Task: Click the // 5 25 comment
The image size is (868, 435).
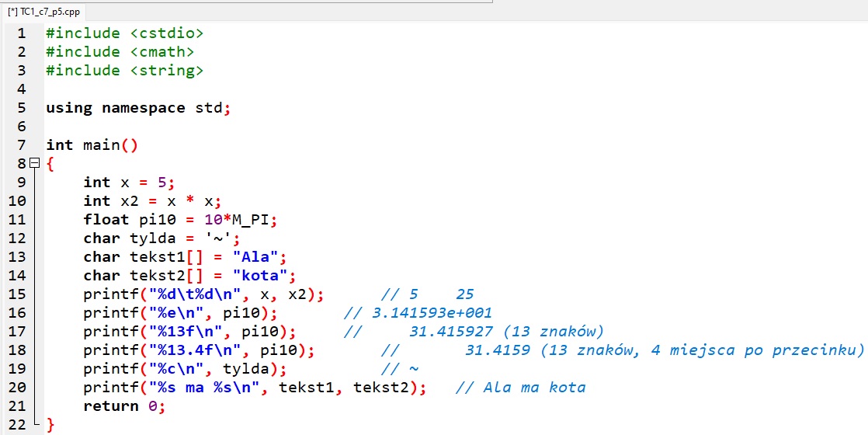Action: click(427, 294)
